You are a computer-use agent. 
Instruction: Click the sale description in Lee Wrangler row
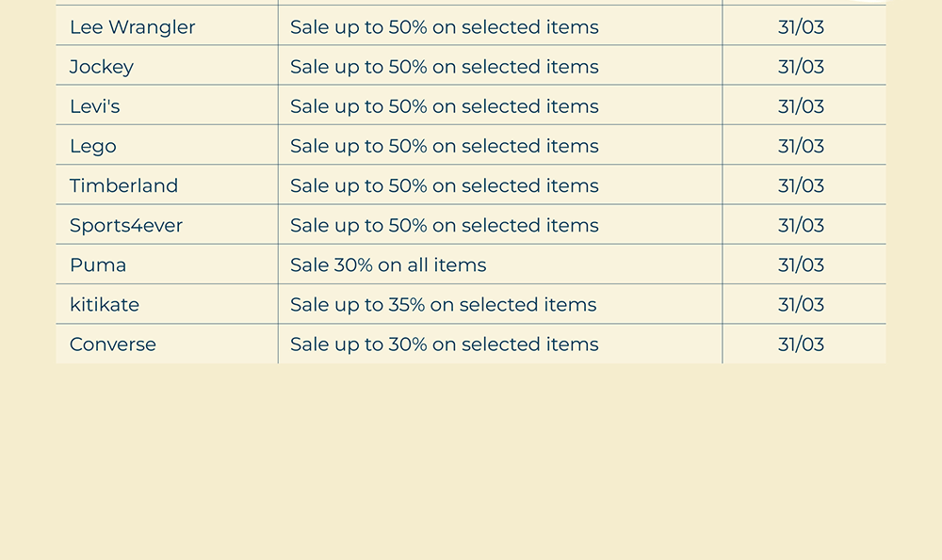coord(444,27)
